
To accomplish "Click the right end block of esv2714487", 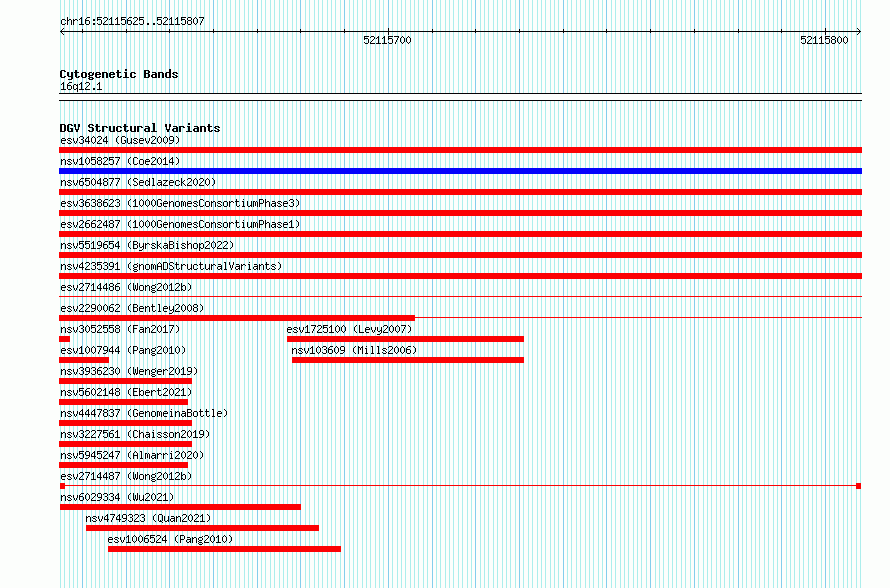I will 859,486.
